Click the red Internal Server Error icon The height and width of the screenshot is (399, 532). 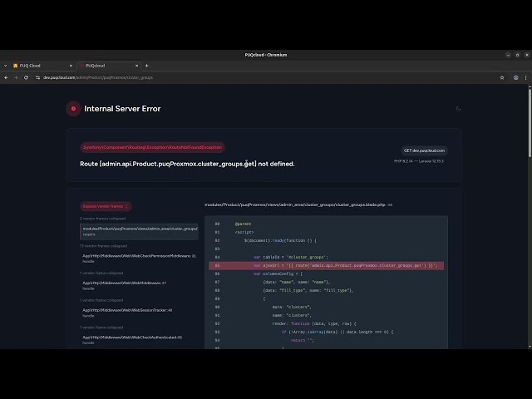click(x=73, y=109)
